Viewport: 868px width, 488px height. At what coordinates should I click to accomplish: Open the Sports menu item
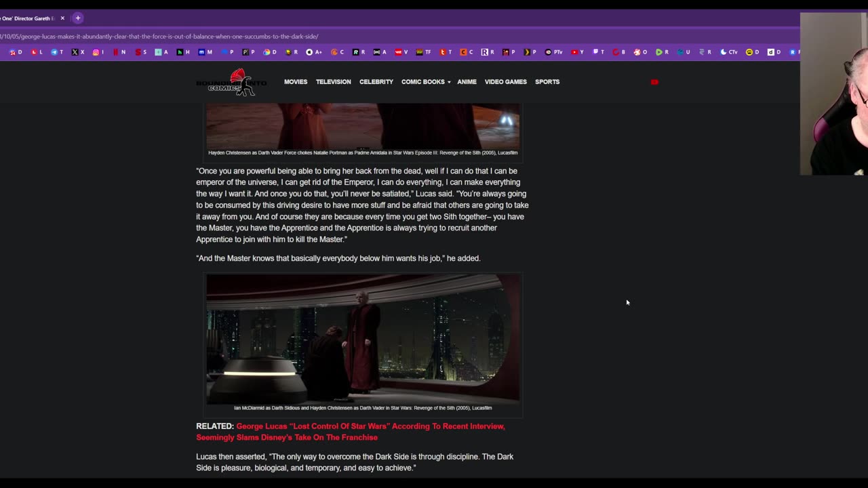coord(547,82)
